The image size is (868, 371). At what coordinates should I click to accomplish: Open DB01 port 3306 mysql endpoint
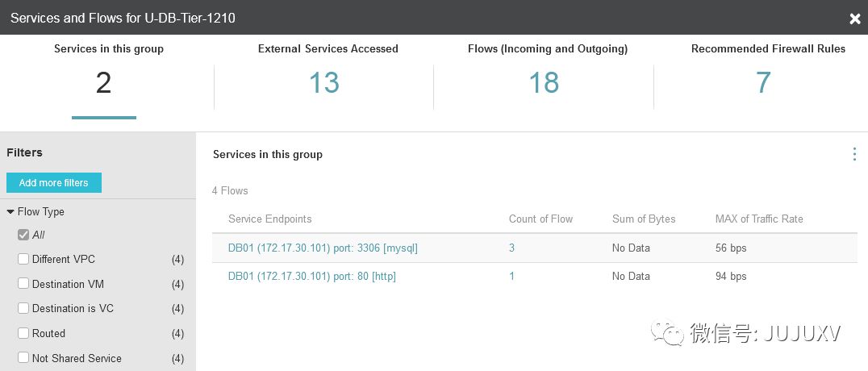(x=323, y=248)
